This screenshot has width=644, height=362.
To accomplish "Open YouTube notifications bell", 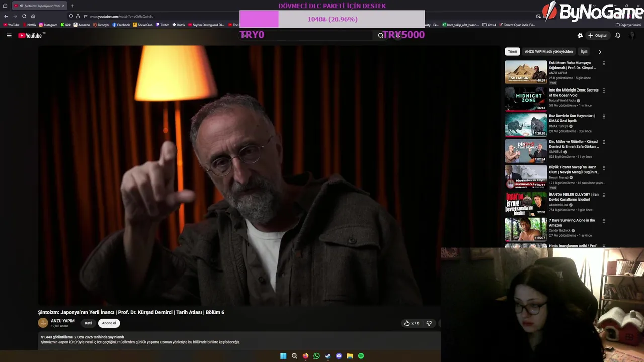I will coord(618,35).
